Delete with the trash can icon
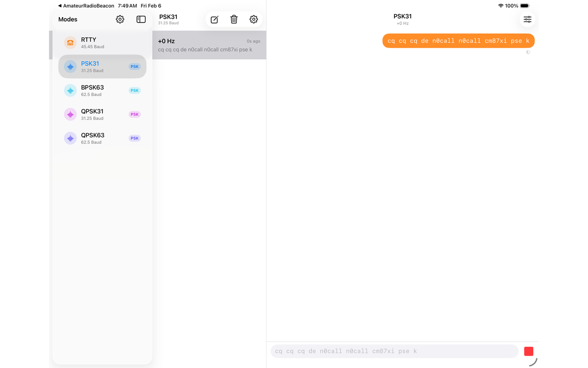 (x=234, y=20)
